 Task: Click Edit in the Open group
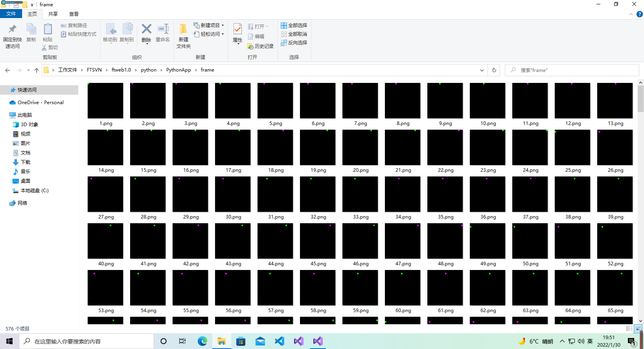[x=256, y=37]
